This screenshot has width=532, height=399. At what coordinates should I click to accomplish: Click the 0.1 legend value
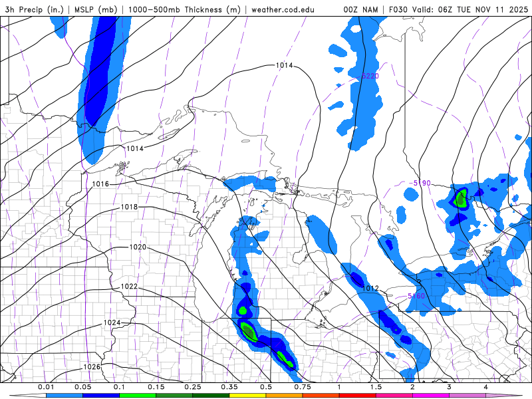pos(120,387)
